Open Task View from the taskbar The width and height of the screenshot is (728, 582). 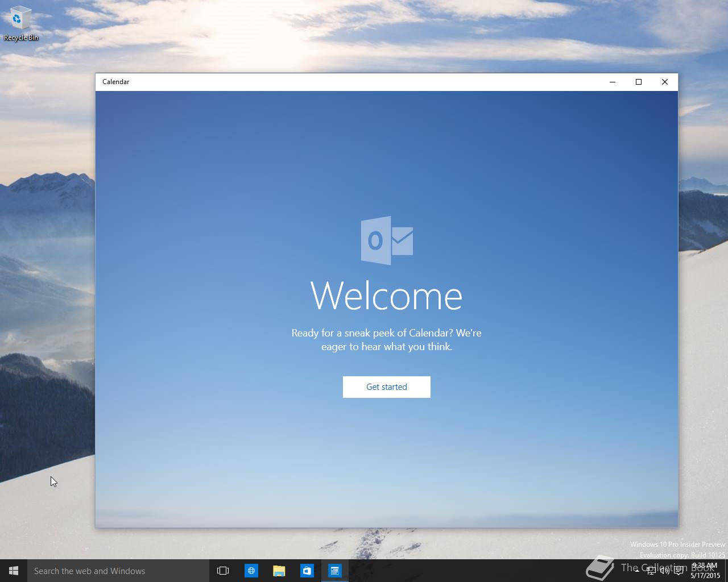(223, 571)
